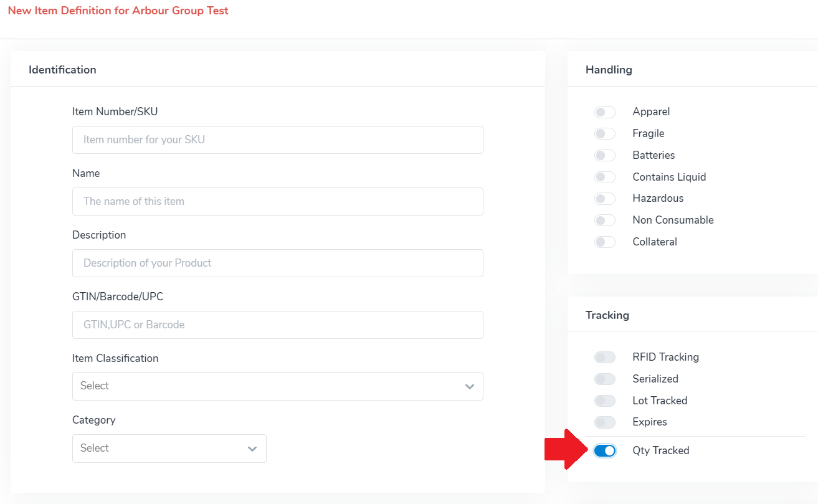Turn on the Serialized tracking switch
The image size is (818, 504).
[604, 379]
